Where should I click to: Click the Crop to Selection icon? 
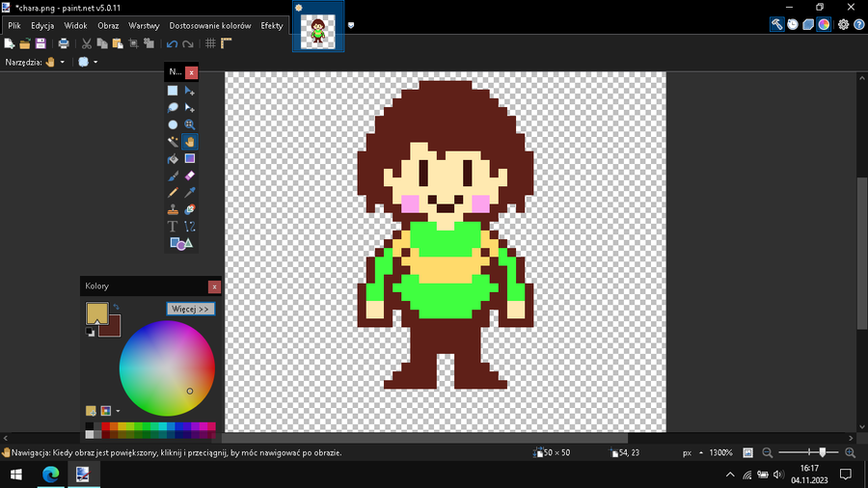point(133,43)
